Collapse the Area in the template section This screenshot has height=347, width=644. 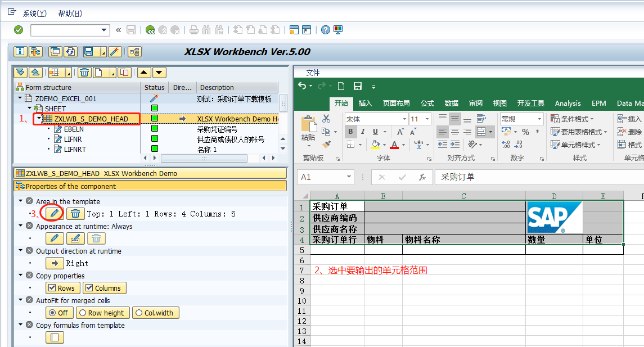point(21,201)
